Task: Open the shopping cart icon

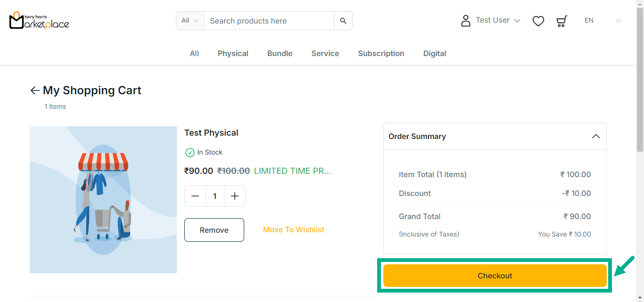Action: [561, 21]
